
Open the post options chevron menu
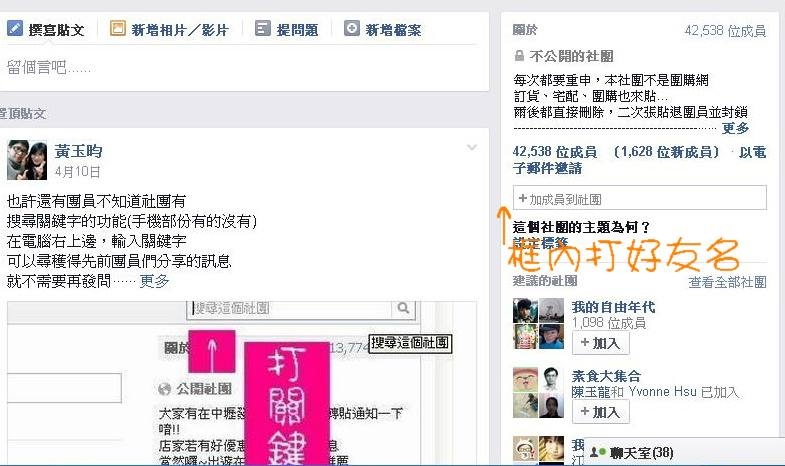click(x=472, y=147)
